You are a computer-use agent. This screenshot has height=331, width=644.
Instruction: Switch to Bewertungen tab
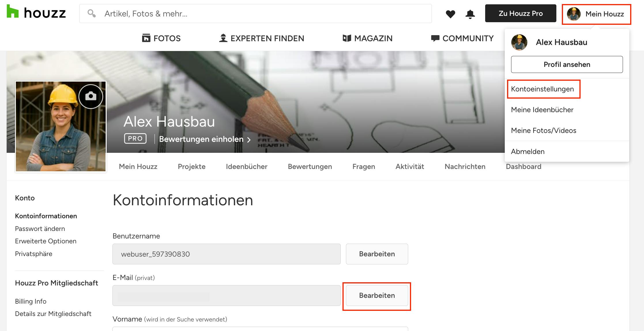(x=310, y=166)
